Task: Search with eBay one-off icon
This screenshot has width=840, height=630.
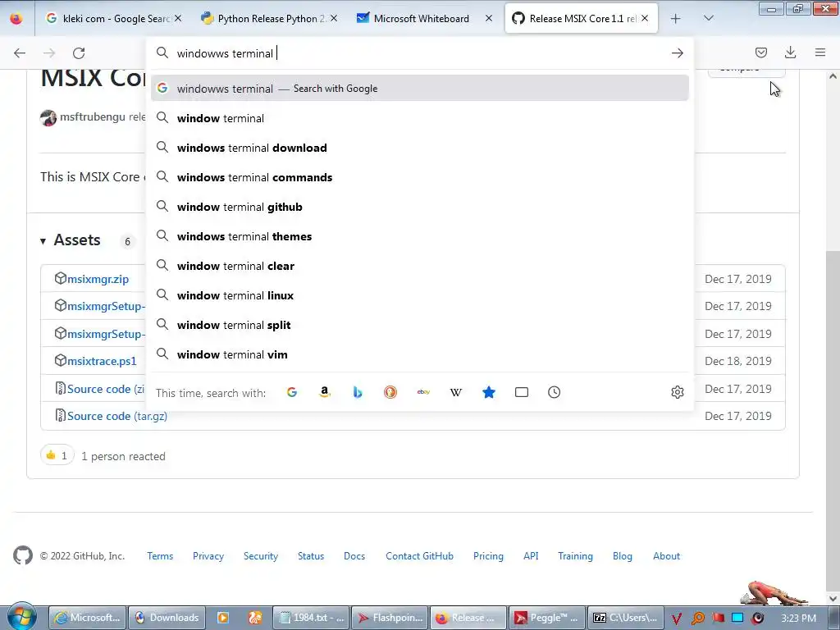Action: click(423, 392)
